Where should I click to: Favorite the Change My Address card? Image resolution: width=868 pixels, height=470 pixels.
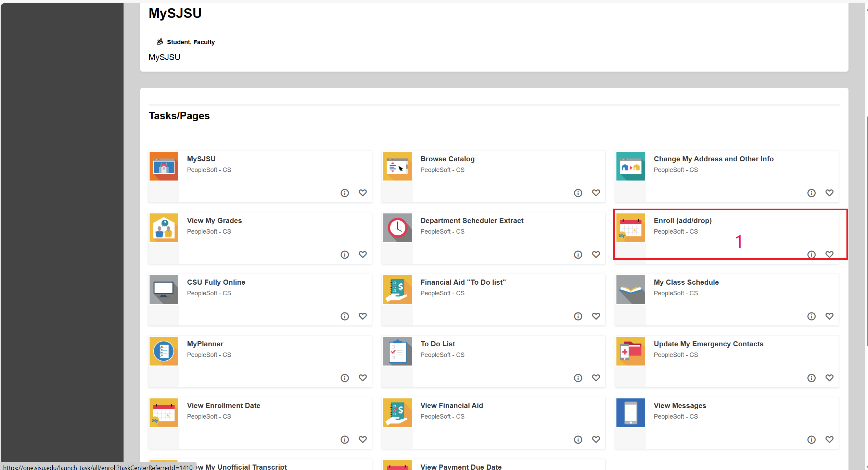[829, 193]
